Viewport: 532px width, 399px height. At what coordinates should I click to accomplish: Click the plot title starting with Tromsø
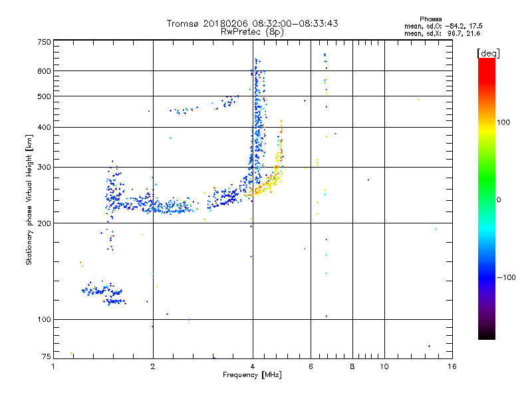click(252, 23)
